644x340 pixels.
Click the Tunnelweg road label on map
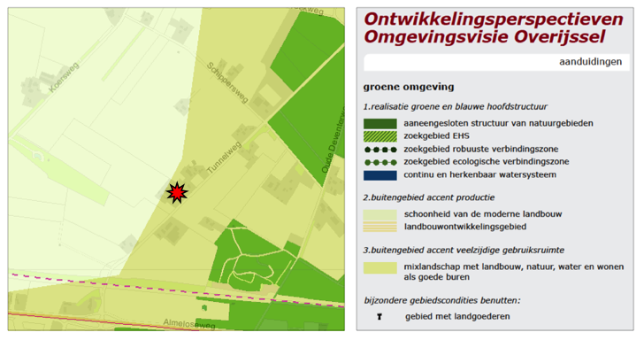224,157
